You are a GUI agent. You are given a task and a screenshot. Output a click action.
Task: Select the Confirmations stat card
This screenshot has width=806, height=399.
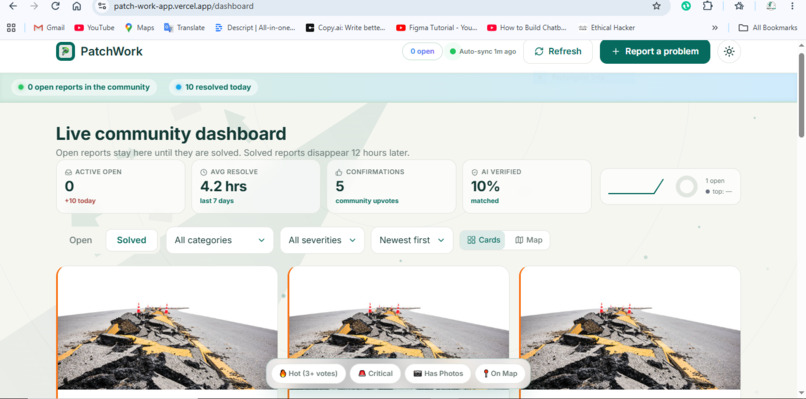tap(391, 186)
